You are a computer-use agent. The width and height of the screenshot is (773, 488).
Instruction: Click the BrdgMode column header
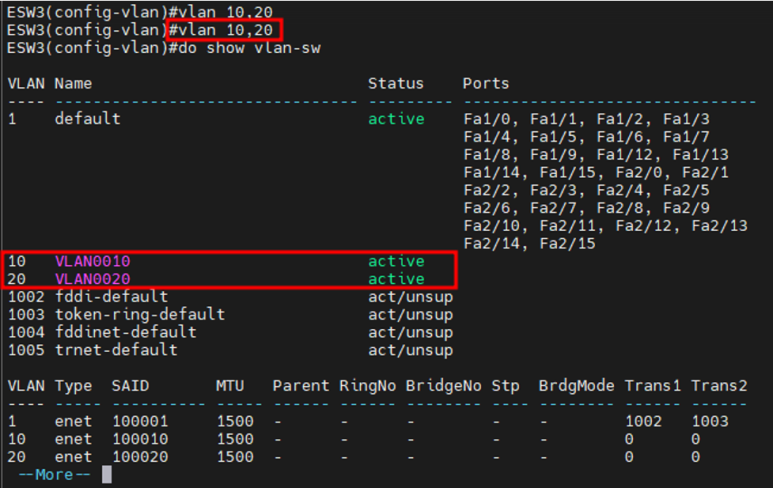click(x=576, y=385)
